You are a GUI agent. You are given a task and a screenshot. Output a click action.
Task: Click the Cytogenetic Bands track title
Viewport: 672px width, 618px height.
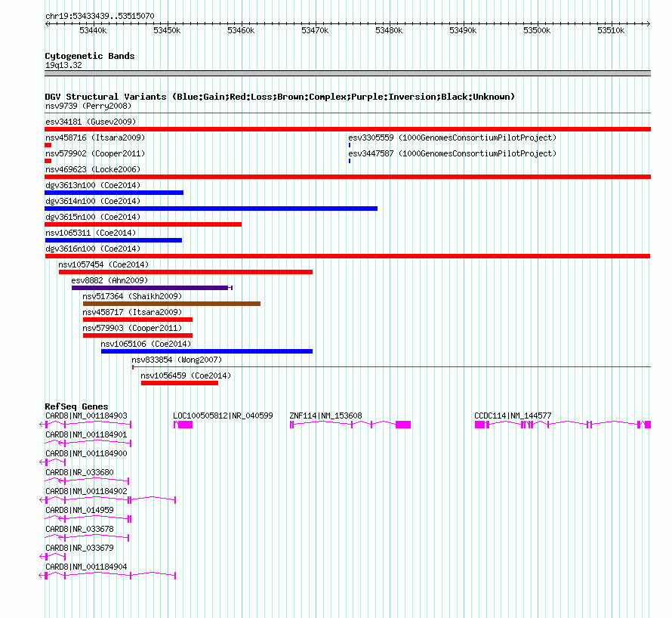pos(90,56)
